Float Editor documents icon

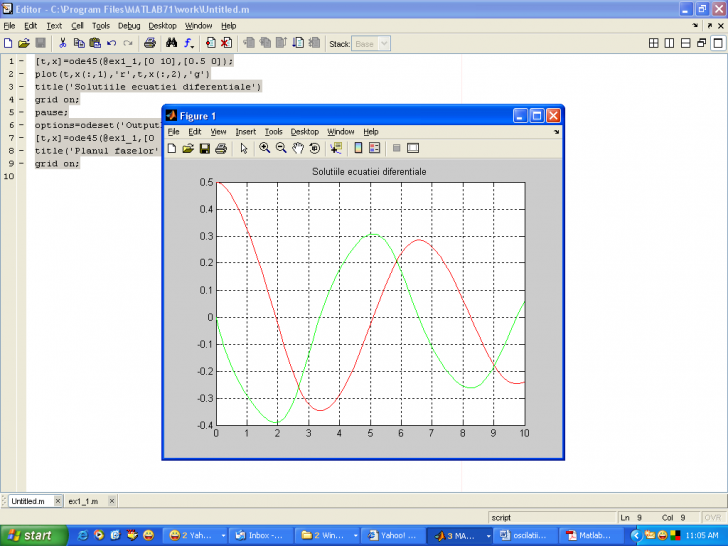click(702, 44)
